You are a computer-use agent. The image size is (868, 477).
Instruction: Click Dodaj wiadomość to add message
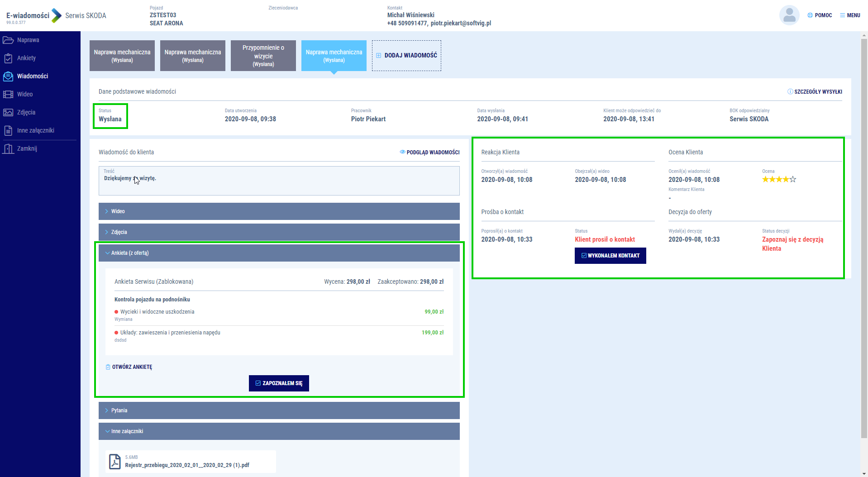[406, 56]
